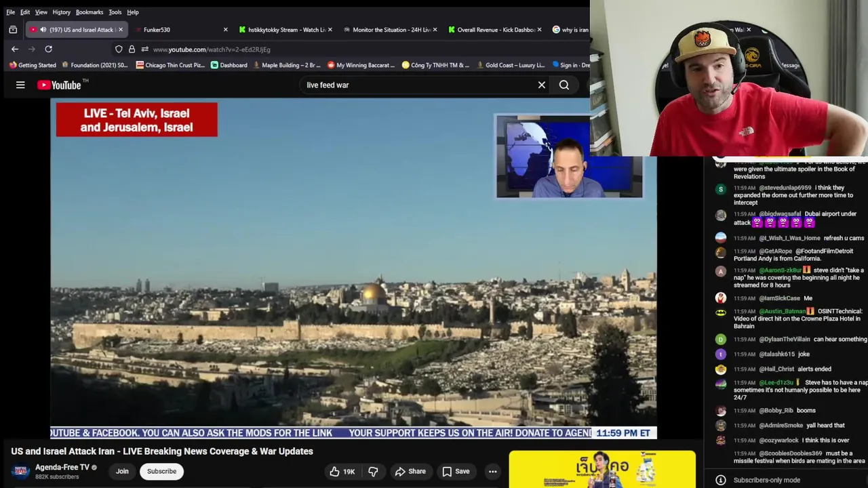868x488 pixels.
Task: Open the Edit menu
Action: pyautogui.click(x=25, y=12)
